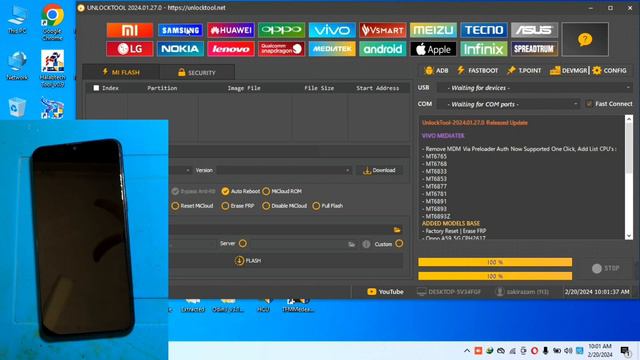The height and width of the screenshot is (360, 640).
Task: Toggle the Index select-all checkbox
Action: 96,88
